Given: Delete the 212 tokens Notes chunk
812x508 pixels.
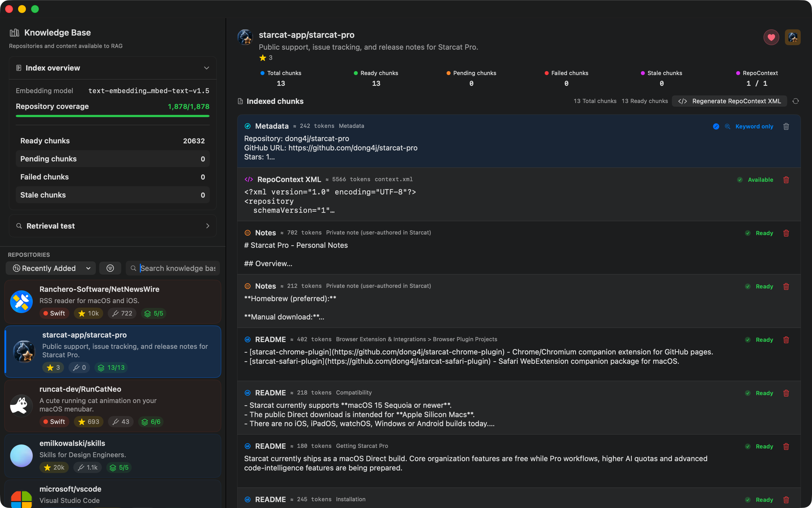Looking at the screenshot, I should (x=786, y=286).
